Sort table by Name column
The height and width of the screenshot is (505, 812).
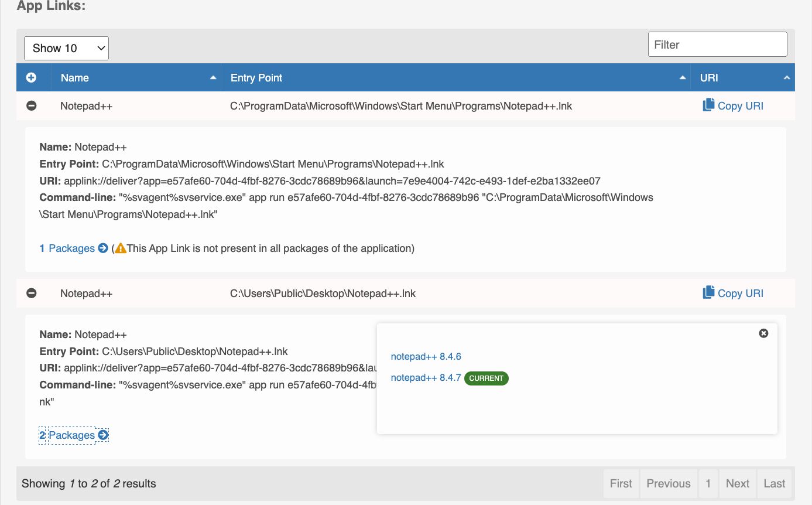click(x=136, y=77)
